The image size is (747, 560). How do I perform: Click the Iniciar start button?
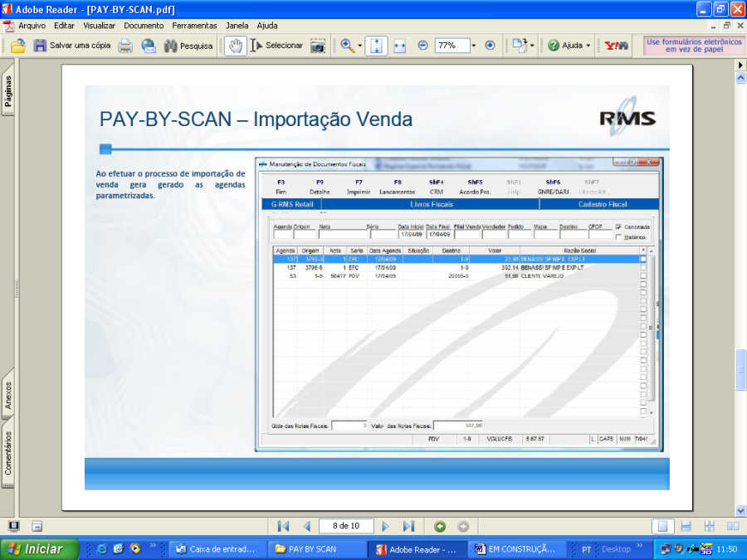click(x=39, y=549)
